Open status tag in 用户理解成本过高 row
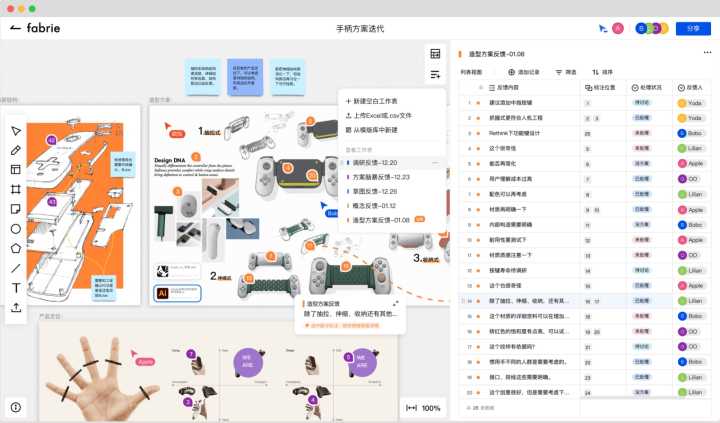 pyautogui.click(x=641, y=179)
